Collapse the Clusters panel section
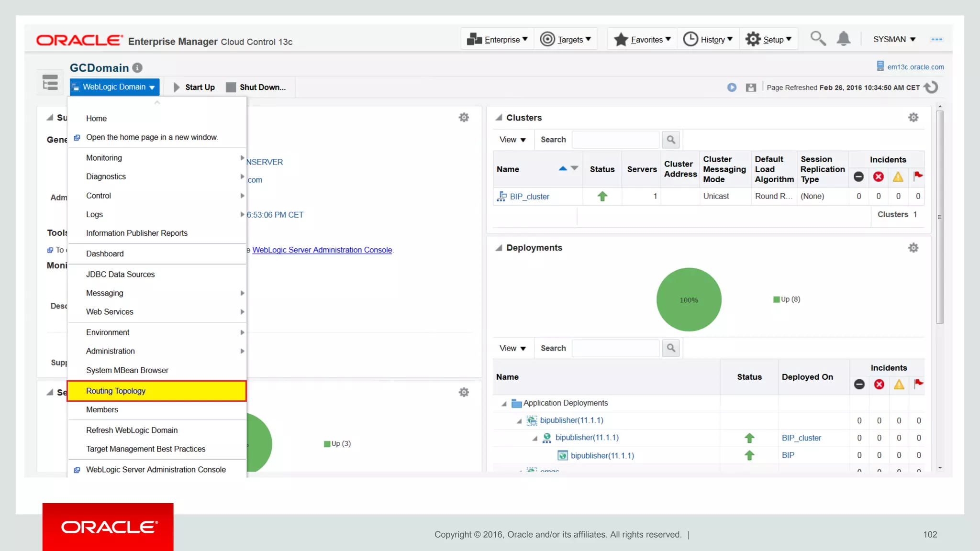980x551 pixels. [499, 118]
